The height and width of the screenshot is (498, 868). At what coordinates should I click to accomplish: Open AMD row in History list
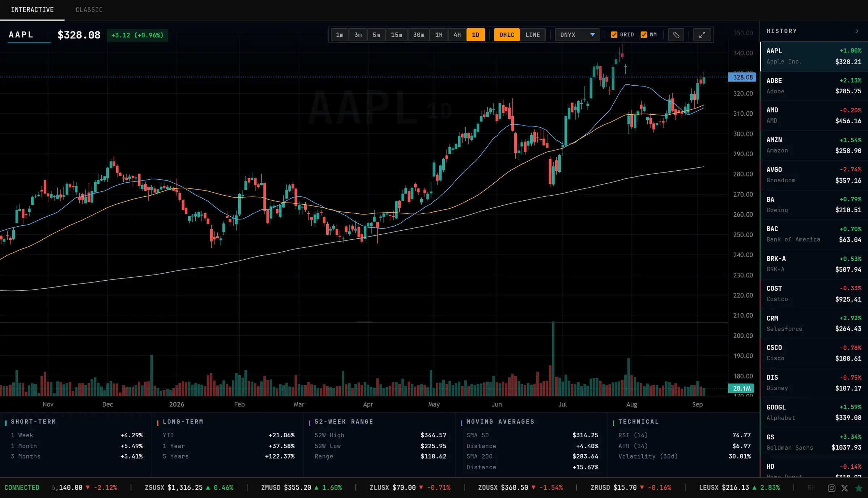coord(814,116)
